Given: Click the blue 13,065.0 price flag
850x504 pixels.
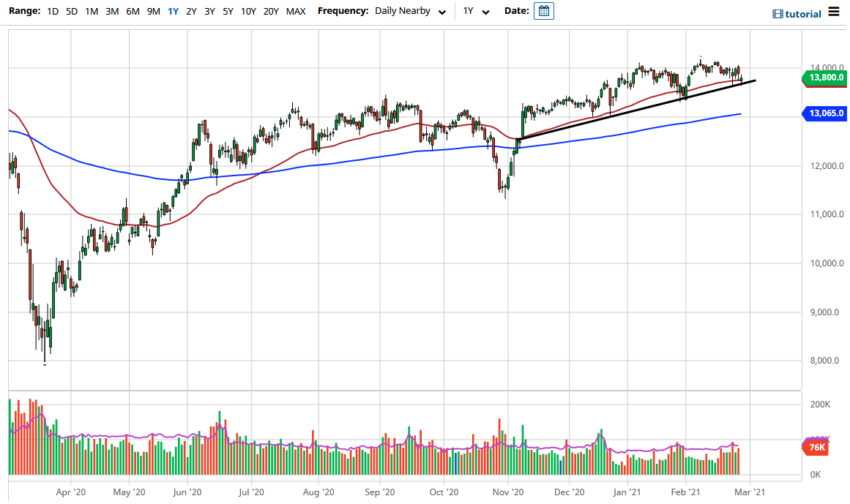Looking at the screenshot, I should [x=827, y=113].
